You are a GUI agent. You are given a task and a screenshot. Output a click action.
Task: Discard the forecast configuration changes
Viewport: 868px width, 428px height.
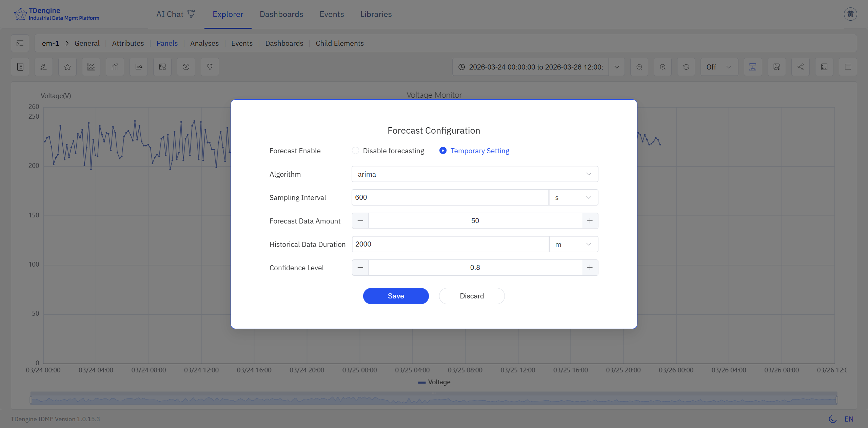(472, 296)
